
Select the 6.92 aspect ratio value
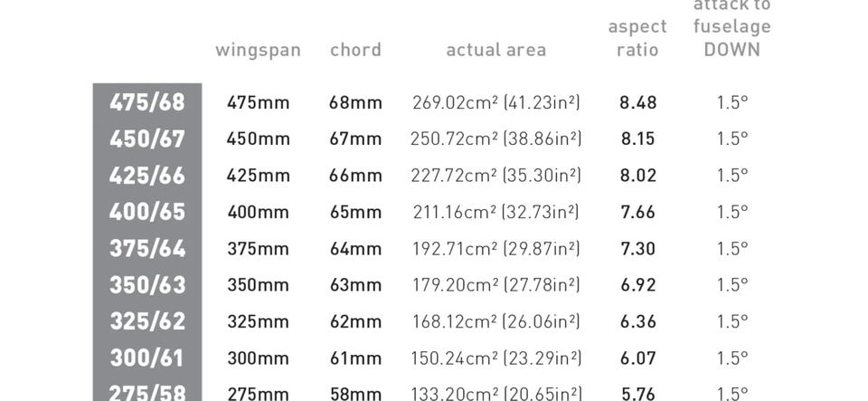coord(637,285)
